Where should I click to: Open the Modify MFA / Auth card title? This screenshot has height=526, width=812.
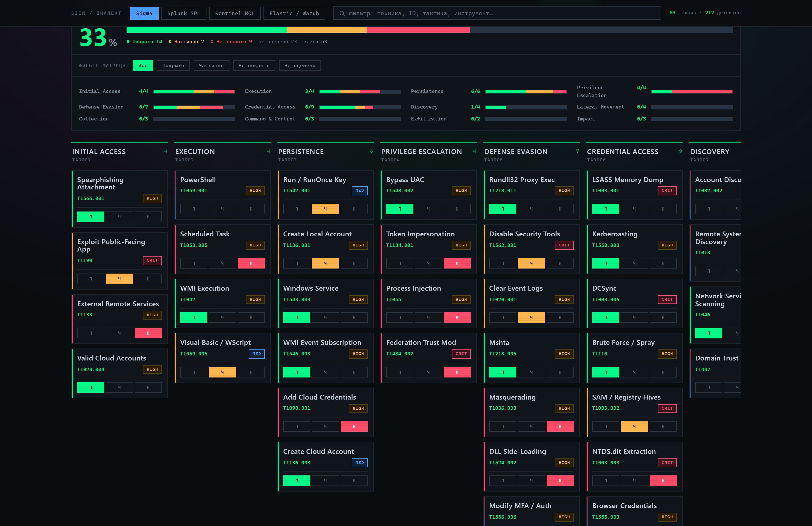coord(520,506)
